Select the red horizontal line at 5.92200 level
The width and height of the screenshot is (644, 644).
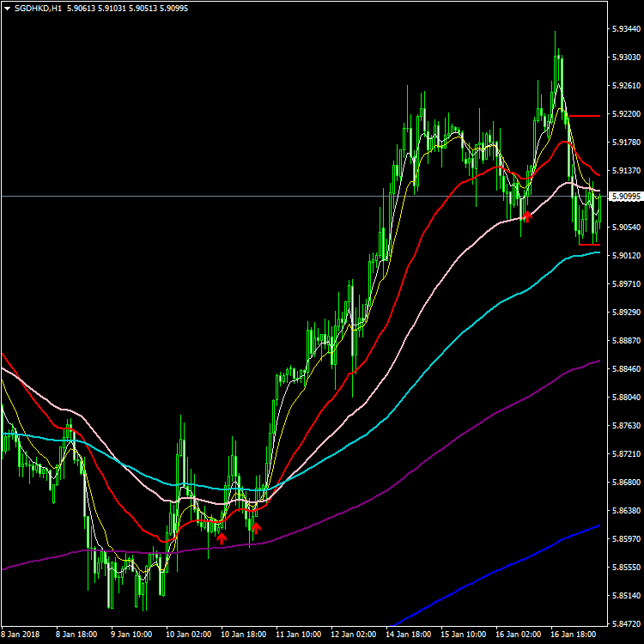pyautogui.click(x=585, y=116)
